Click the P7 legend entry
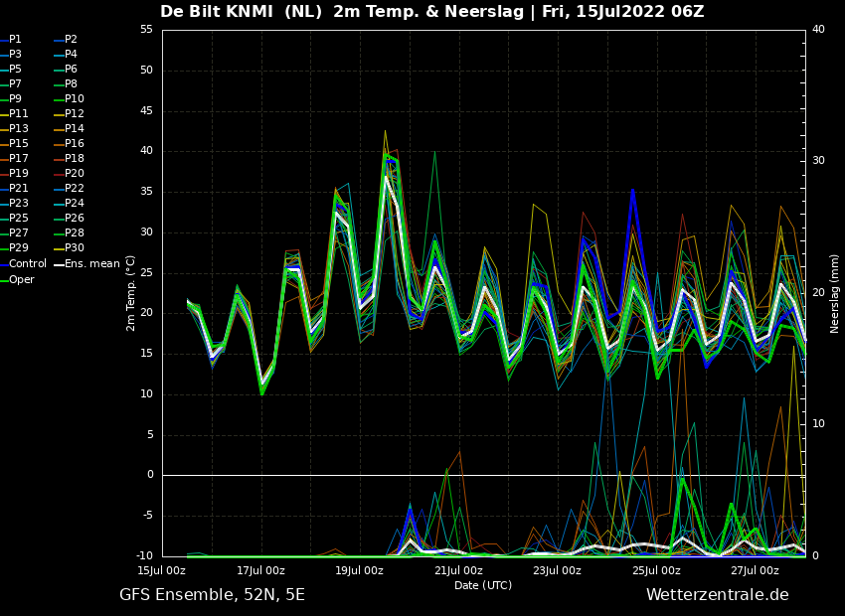 point(11,84)
